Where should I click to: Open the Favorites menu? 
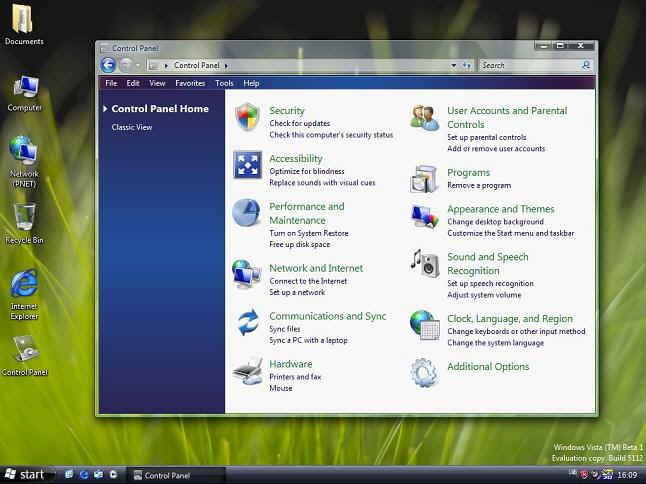[x=190, y=83]
